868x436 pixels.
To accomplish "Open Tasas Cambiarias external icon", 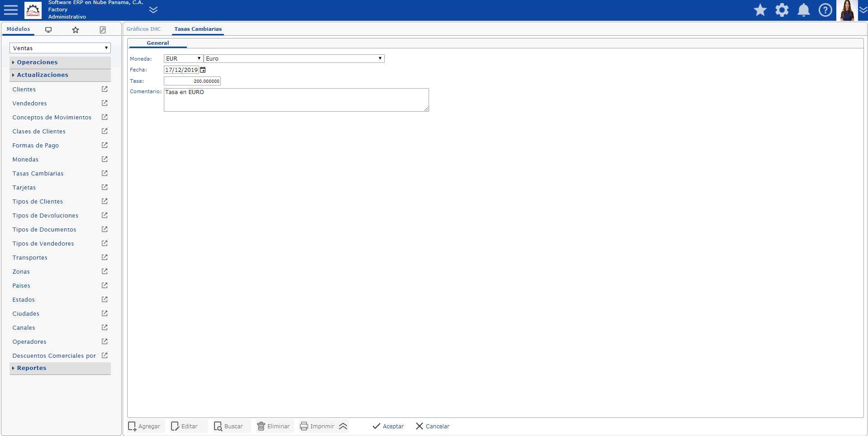I will pyautogui.click(x=105, y=173).
